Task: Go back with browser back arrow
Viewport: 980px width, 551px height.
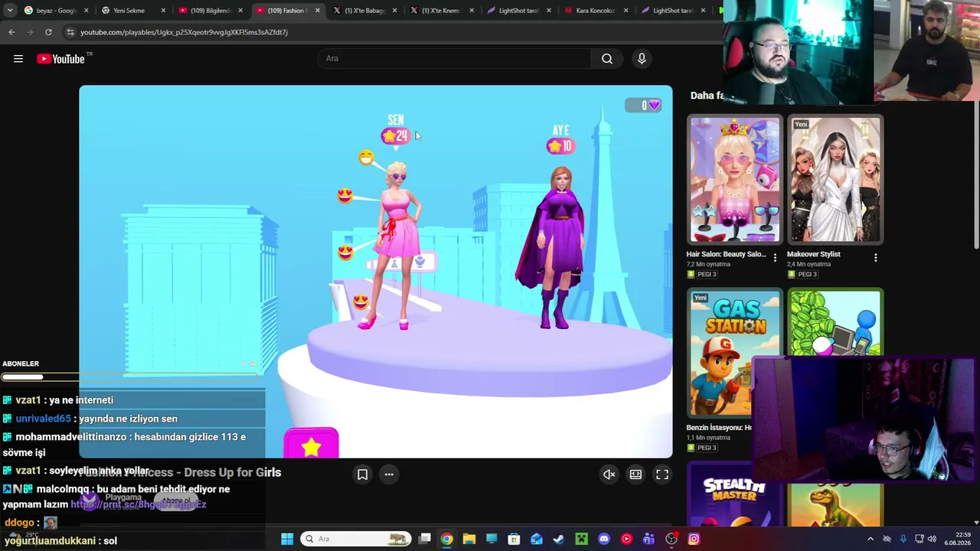Action: point(11,32)
